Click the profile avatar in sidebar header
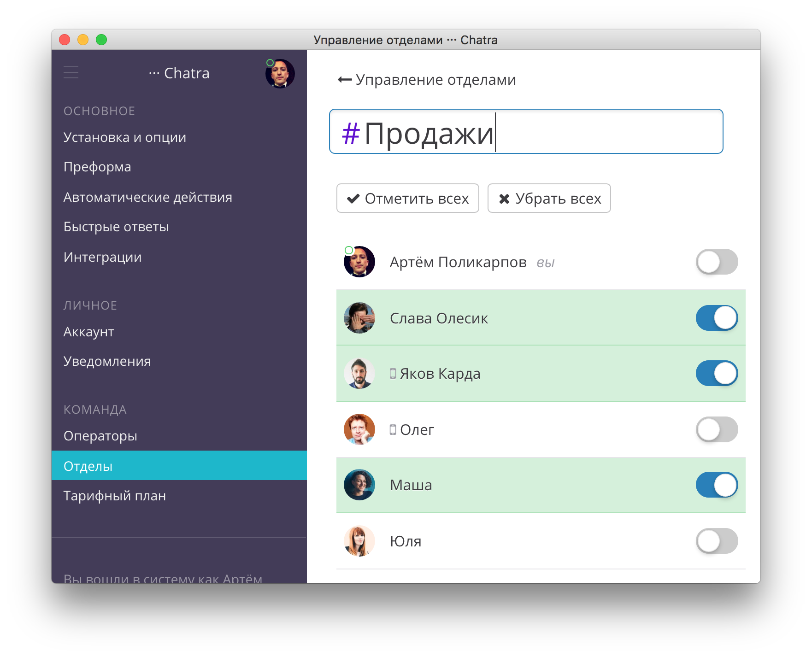The width and height of the screenshot is (812, 657). 280,74
